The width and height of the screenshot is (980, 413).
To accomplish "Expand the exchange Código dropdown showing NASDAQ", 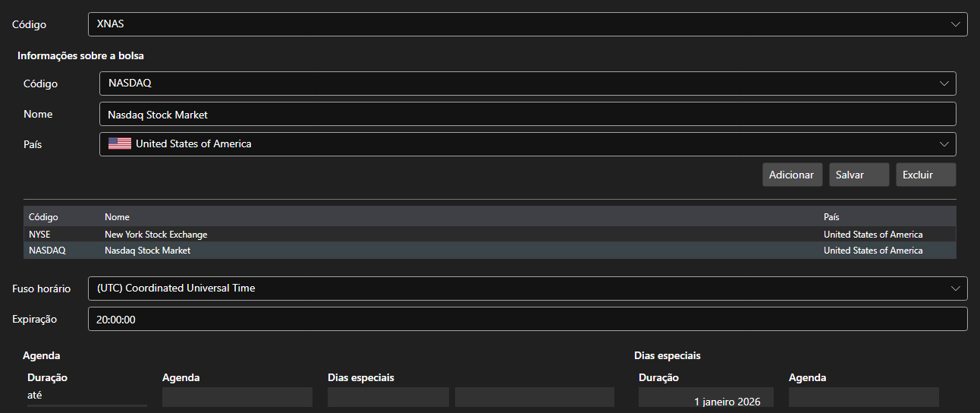I will (527, 84).
